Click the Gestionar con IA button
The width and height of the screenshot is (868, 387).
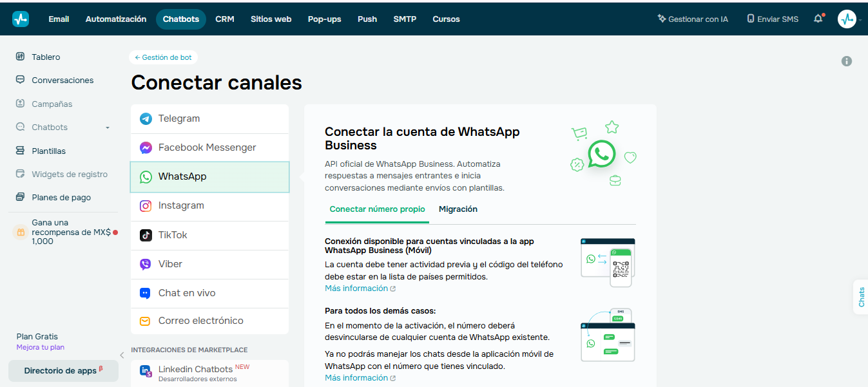tap(693, 19)
